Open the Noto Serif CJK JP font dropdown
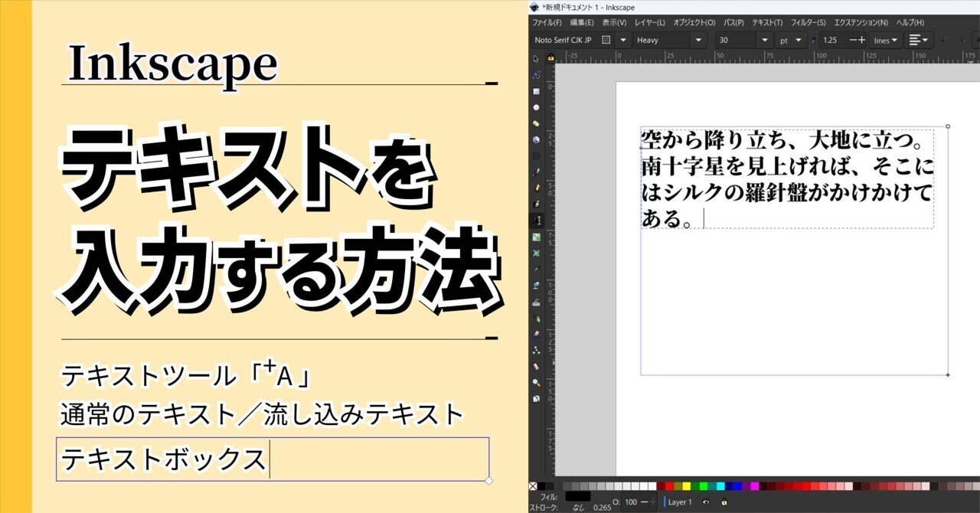 622,40
